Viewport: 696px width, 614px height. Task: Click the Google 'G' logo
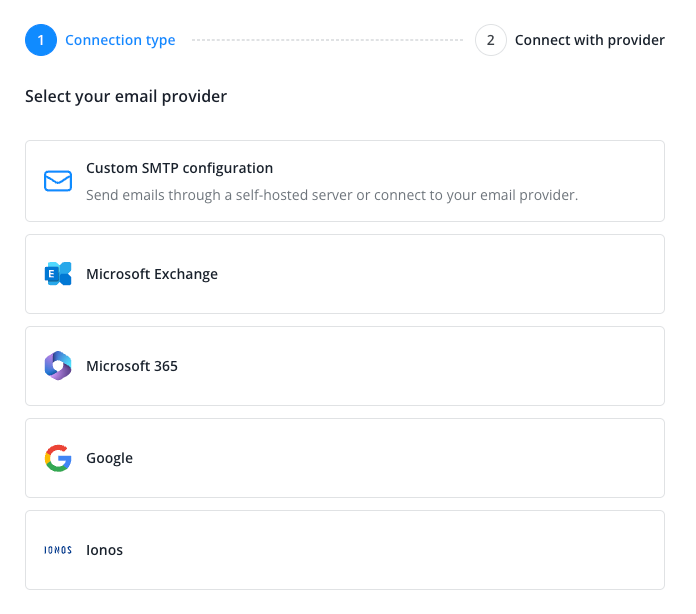58,458
